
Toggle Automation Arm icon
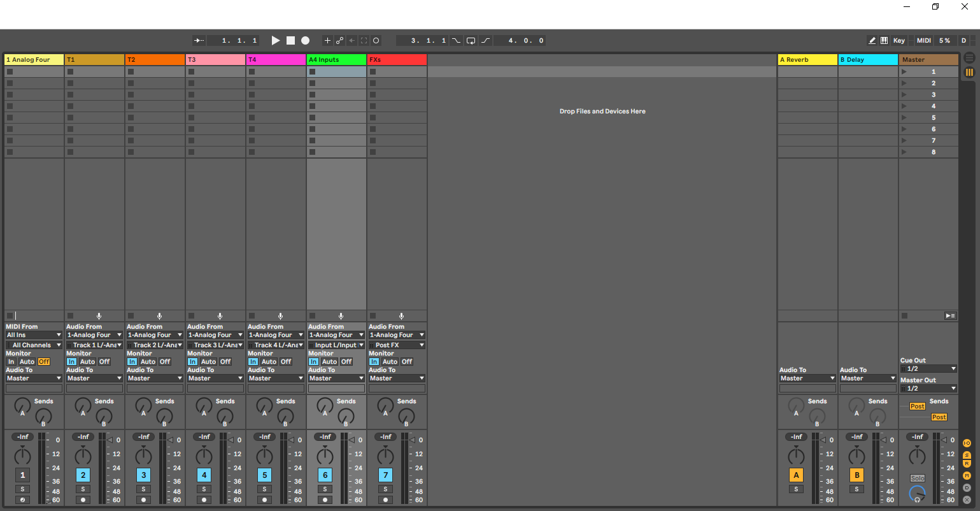[x=339, y=40]
